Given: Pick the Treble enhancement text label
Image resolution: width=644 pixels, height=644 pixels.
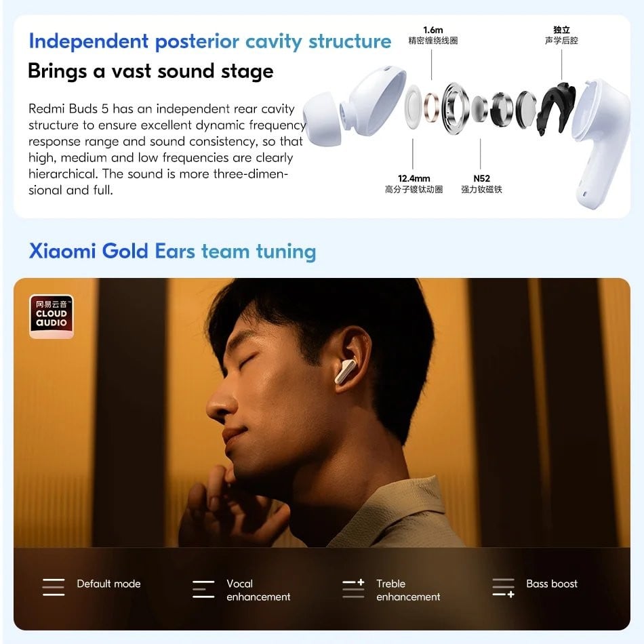Looking at the screenshot, I should (408, 590).
